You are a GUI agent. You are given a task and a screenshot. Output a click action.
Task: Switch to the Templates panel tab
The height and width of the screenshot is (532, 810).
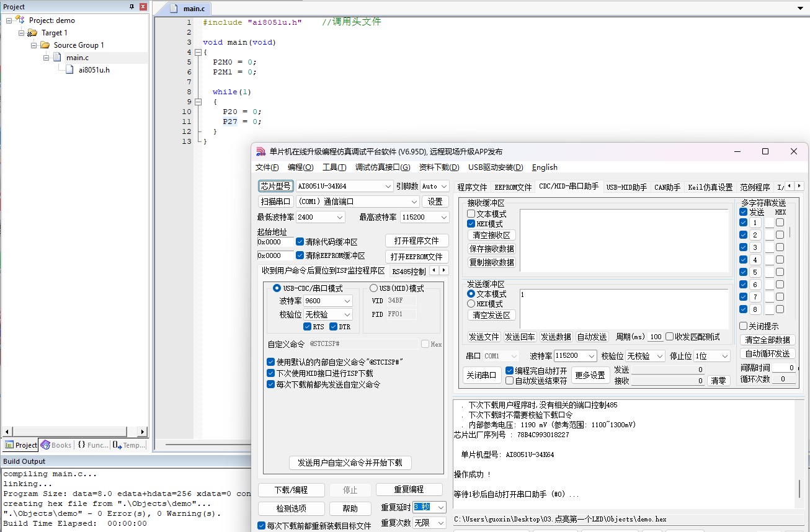point(129,445)
